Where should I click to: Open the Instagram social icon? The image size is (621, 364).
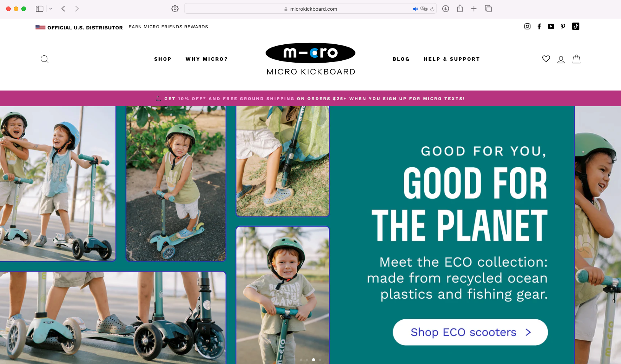527,26
